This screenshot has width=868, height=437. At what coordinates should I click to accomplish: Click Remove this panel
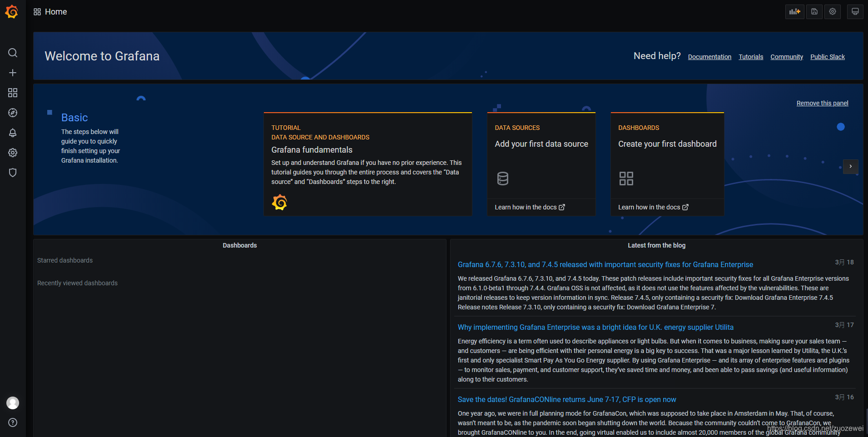click(x=822, y=103)
